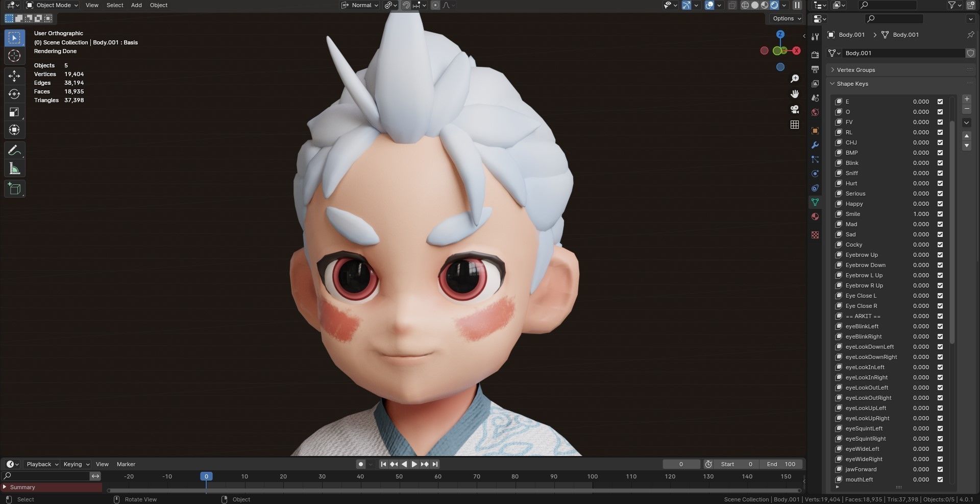Remove the shape key with minus button

coord(967,109)
